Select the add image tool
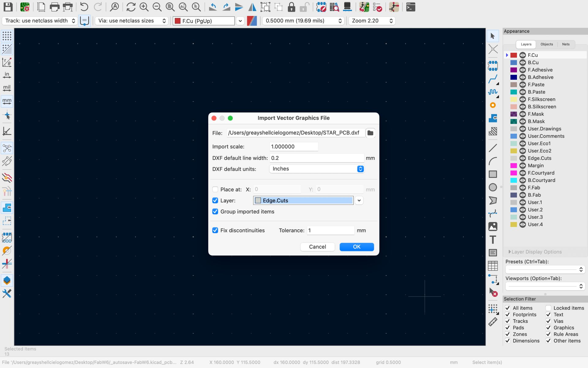The width and height of the screenshot is (588, 368). [x=493, y=227]
